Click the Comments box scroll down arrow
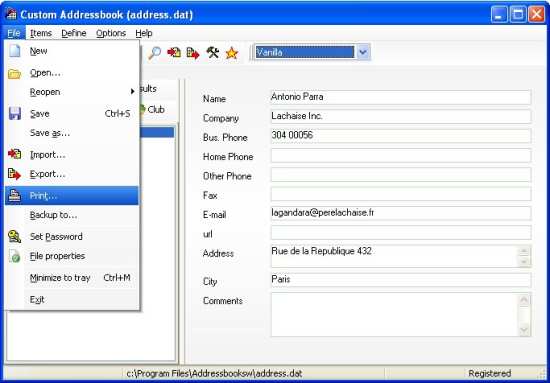Screen dimensions: 550x383 click(524, 330)
